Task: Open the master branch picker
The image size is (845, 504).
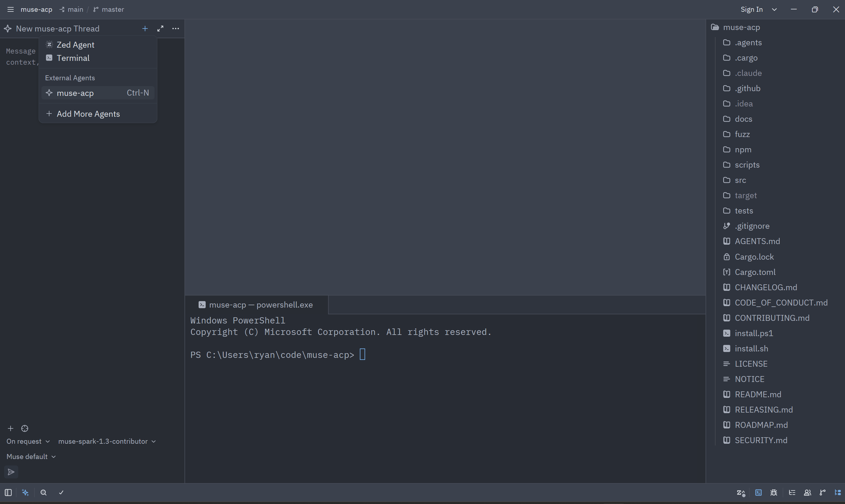Action: 109,9
